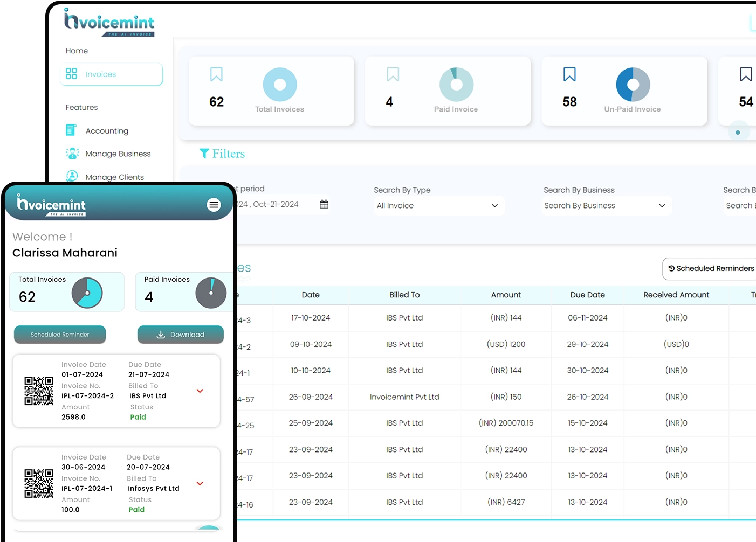Click the mobile Scheduled Reminder button
Viewport: 756px width, 542px height.
(60, 335)
